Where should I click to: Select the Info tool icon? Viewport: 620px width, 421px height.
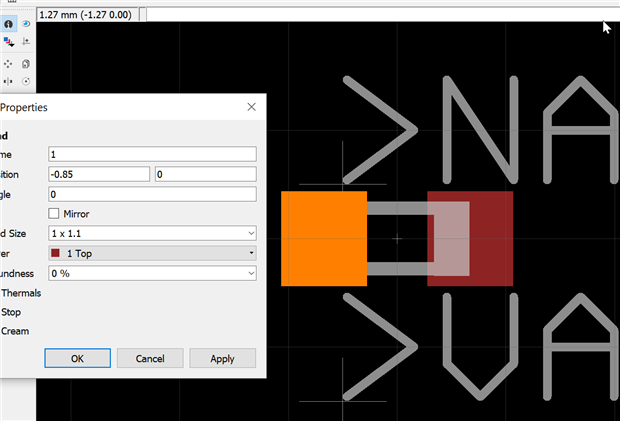point(8,24)
